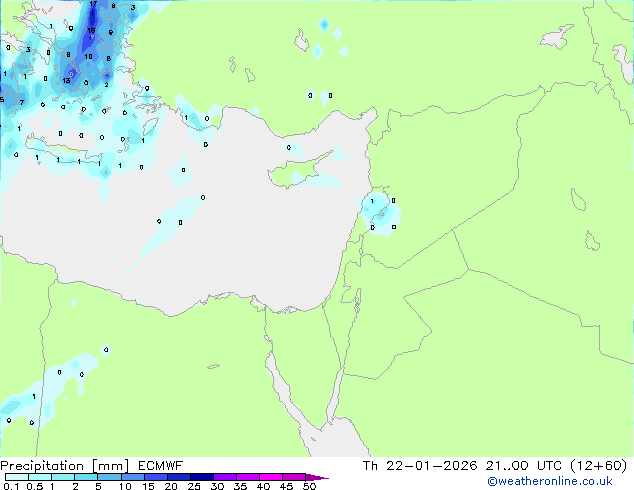
Task: Click the legend tick label '40'
Action: (x=263, y=486)
